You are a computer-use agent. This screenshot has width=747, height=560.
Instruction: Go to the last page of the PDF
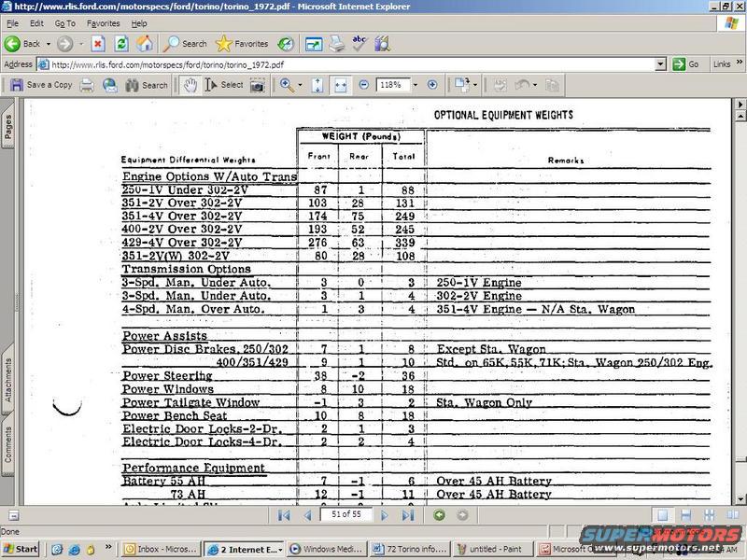[x=408, y=515]
